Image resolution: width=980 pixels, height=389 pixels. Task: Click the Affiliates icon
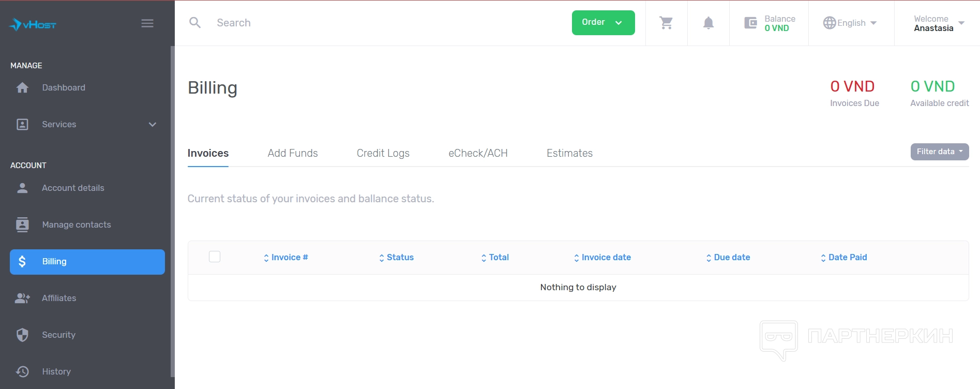[22, 298]
